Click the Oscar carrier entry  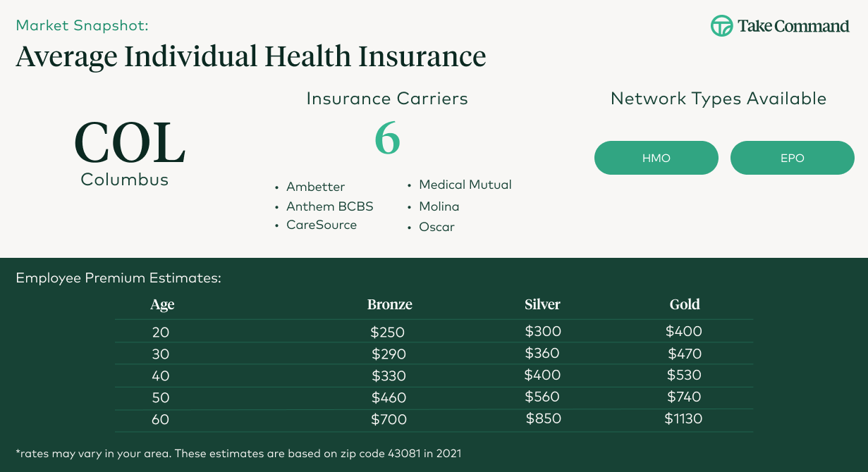click(x=436, y=227)
